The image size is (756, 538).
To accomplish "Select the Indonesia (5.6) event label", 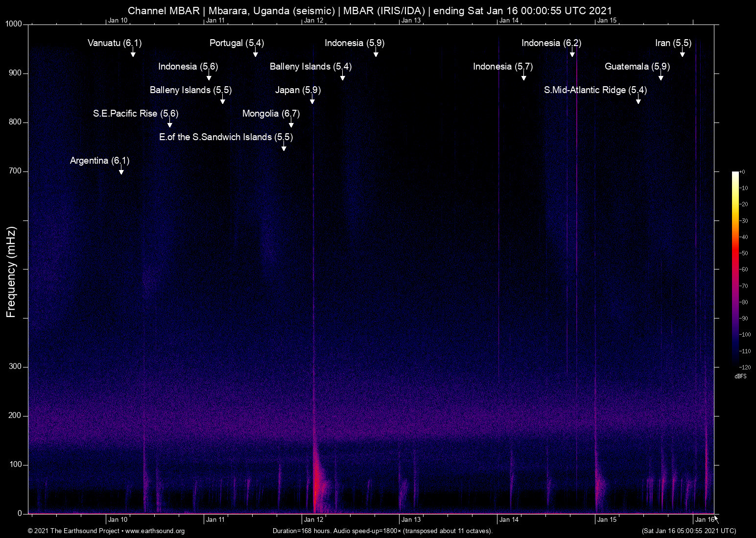I will point(188,67).
